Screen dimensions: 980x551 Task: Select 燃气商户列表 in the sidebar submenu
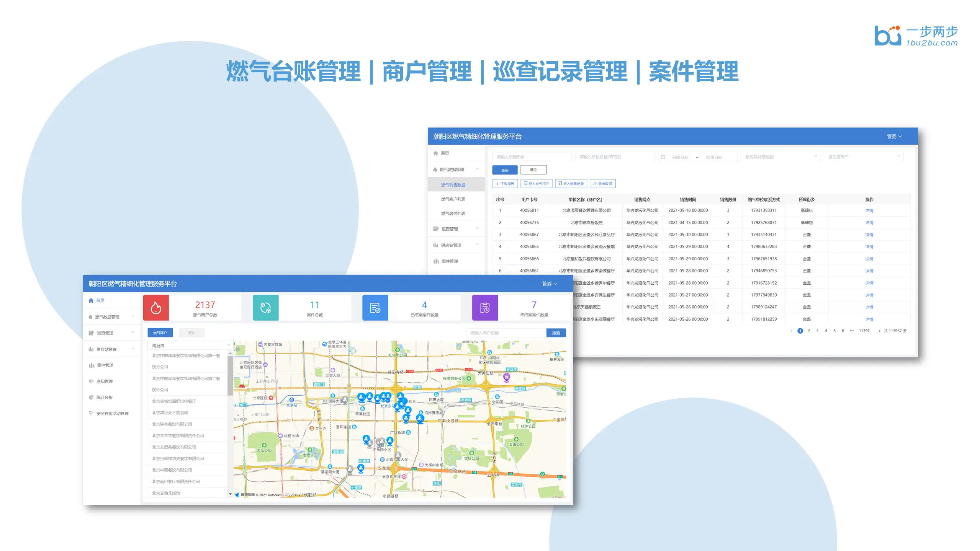[453, 199]
